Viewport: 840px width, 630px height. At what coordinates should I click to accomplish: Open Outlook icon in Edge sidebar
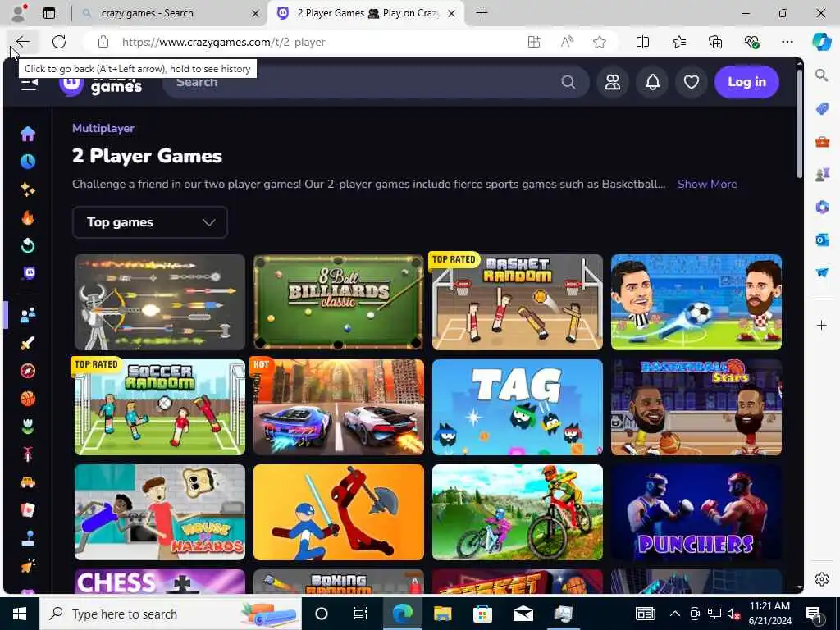click(x=822, y=240)
